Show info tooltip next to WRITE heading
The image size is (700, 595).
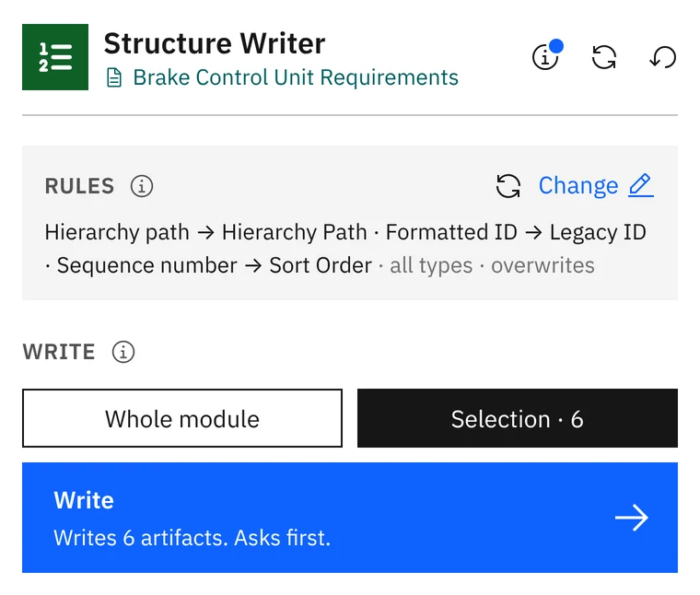(123, 352)
